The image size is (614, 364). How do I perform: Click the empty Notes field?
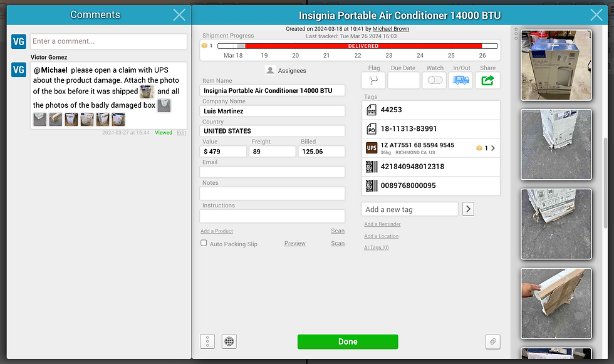coord(272,194)
